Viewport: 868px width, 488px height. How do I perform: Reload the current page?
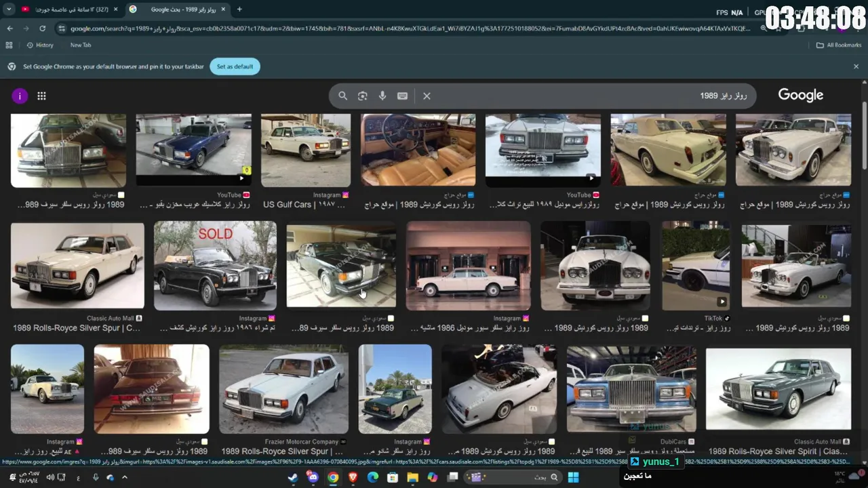pos(42,28)
